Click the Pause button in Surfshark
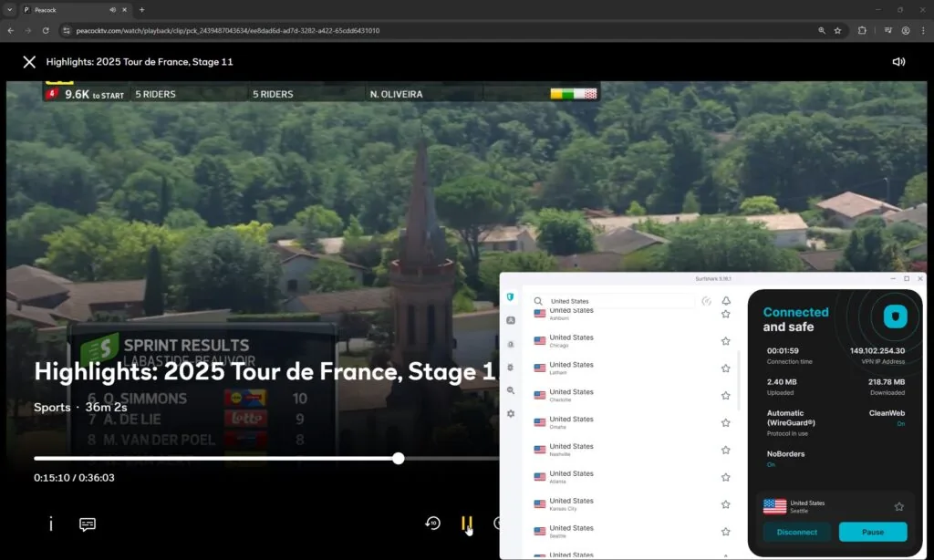 (873, 532)
